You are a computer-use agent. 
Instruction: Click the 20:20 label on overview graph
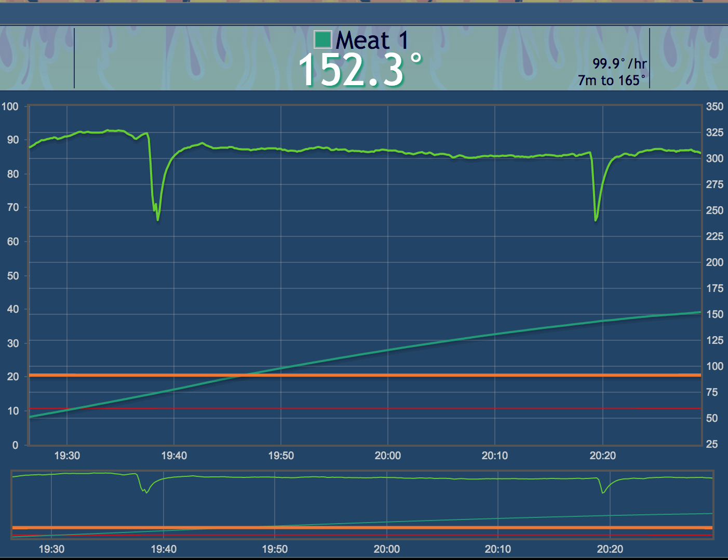click(x=610, y=549)
